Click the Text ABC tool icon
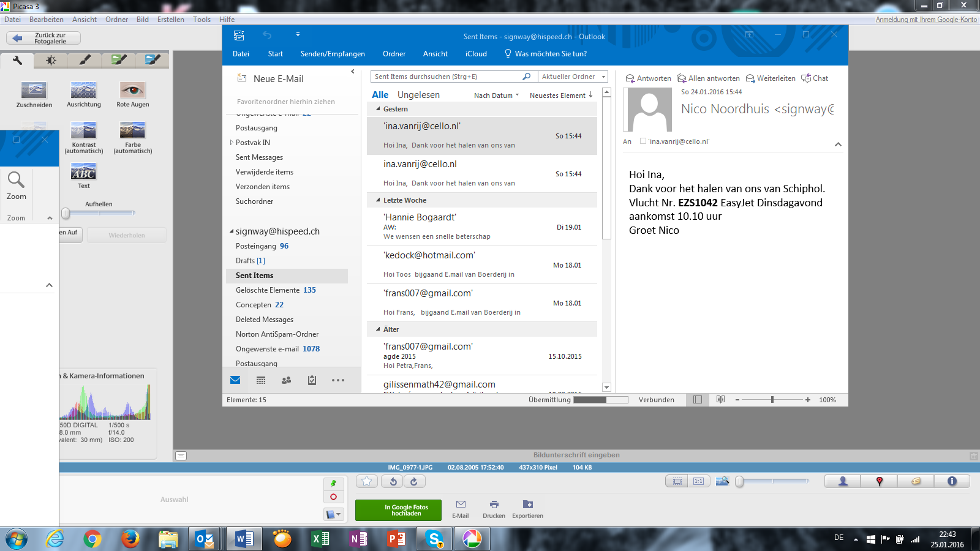Screen dimensions: 980x551 tap(83, 171)
